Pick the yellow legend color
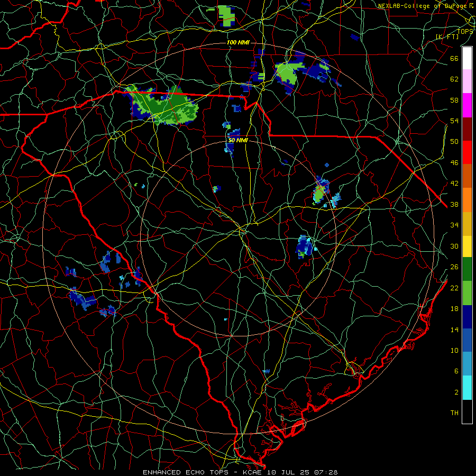The image size is (476, 476). pyautogui.click(x=467, y=246)
